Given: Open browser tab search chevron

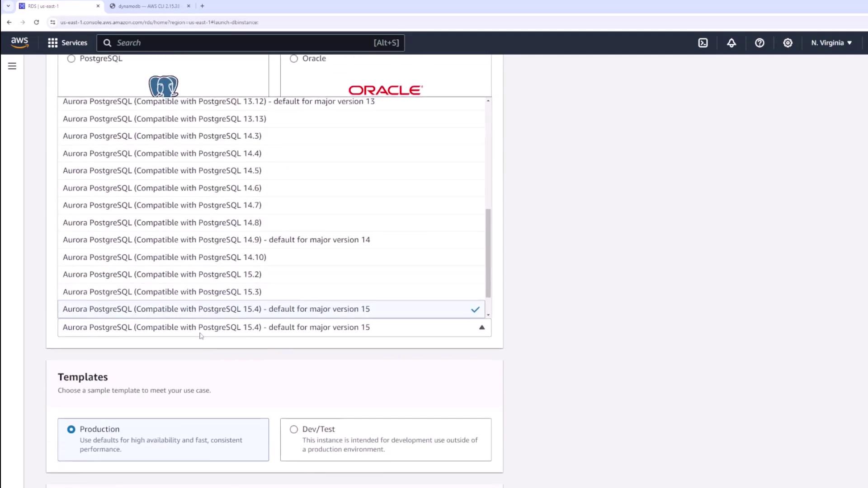Looking at the screenshot, I should (x=8, y=6).
